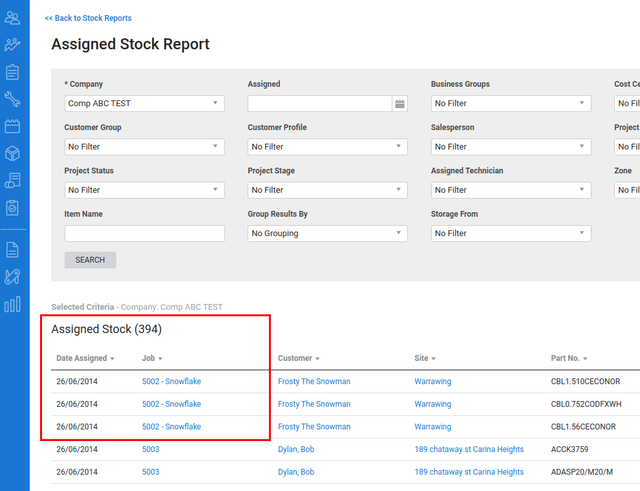Select part number CBL0.752CODFXWH
This screenshot has width=640, height=491.
(586, 404)
